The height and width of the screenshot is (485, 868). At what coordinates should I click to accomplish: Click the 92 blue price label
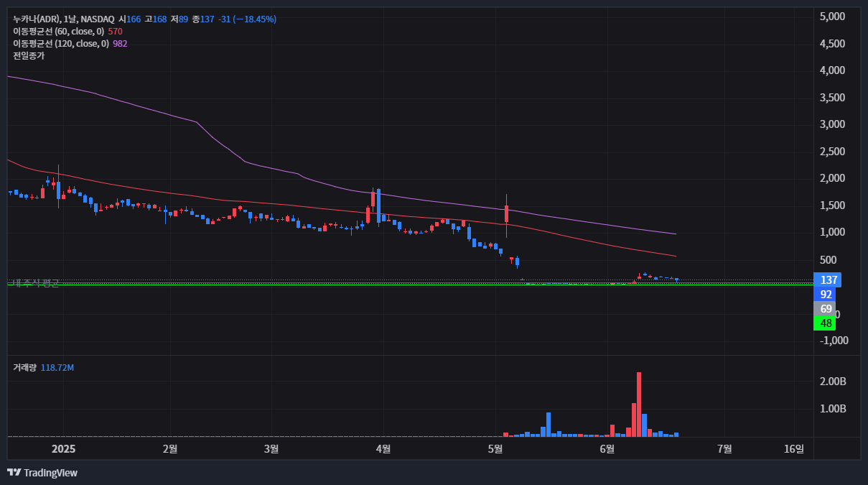pos(826,294)
